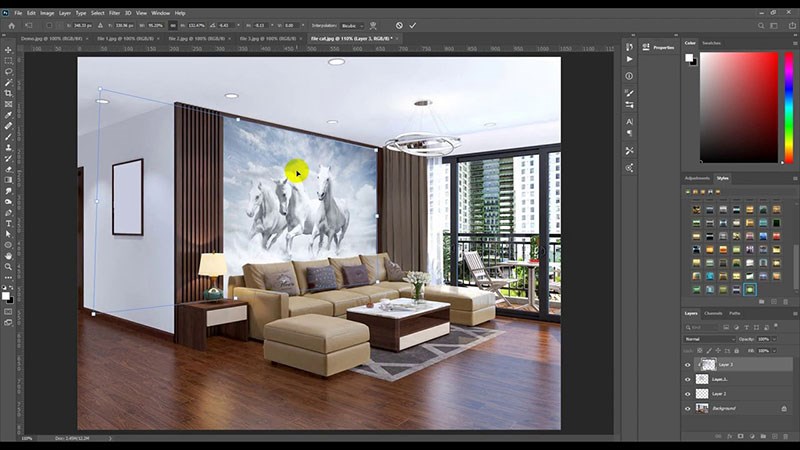Select the Eraser tool
Viewport: 800px width, 450px height.
pyautogui.click(x=8, y=169)
